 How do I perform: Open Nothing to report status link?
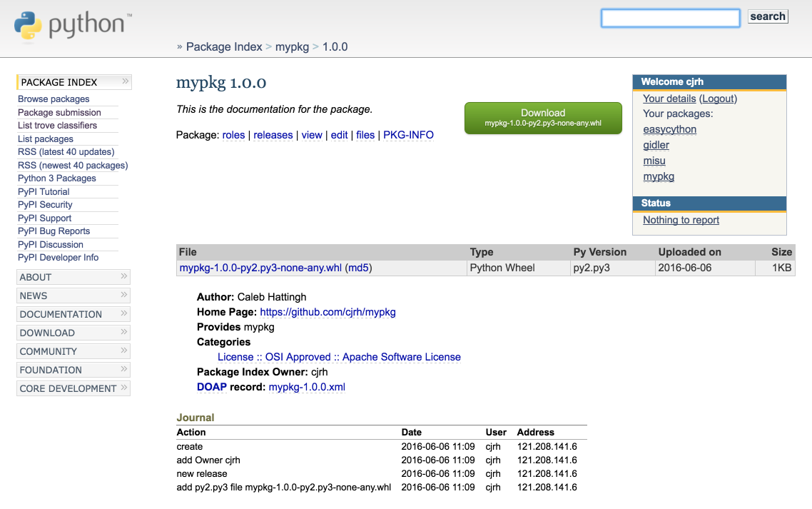coord(681,220)
